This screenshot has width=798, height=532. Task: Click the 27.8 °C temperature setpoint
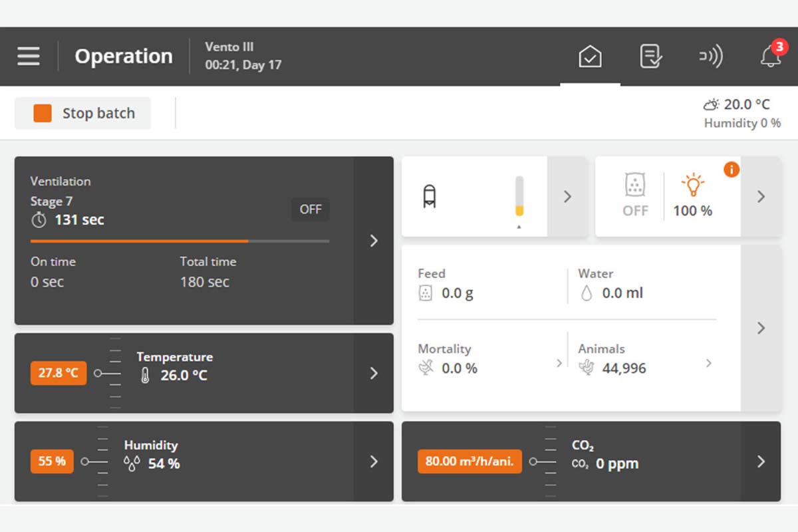59,373
